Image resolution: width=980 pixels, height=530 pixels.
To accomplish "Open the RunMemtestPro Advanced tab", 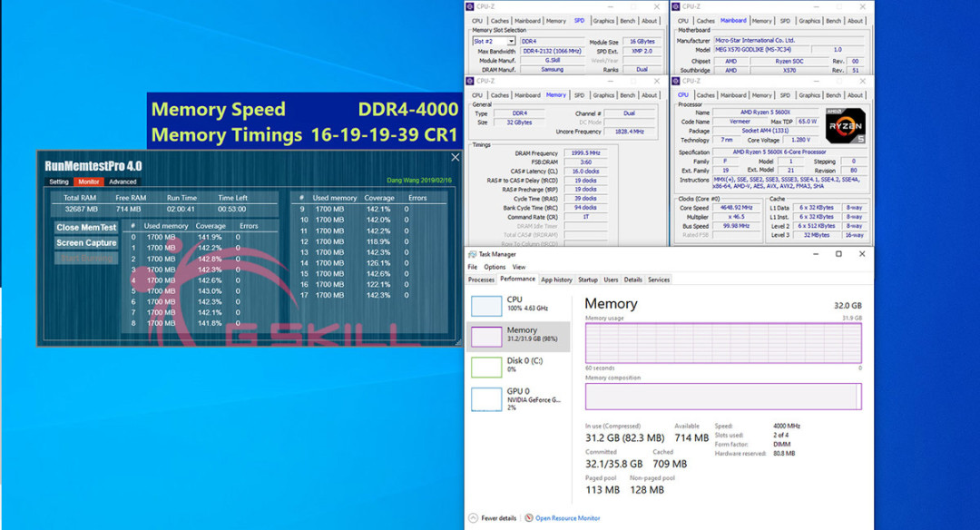I will [x=122, y=182].
